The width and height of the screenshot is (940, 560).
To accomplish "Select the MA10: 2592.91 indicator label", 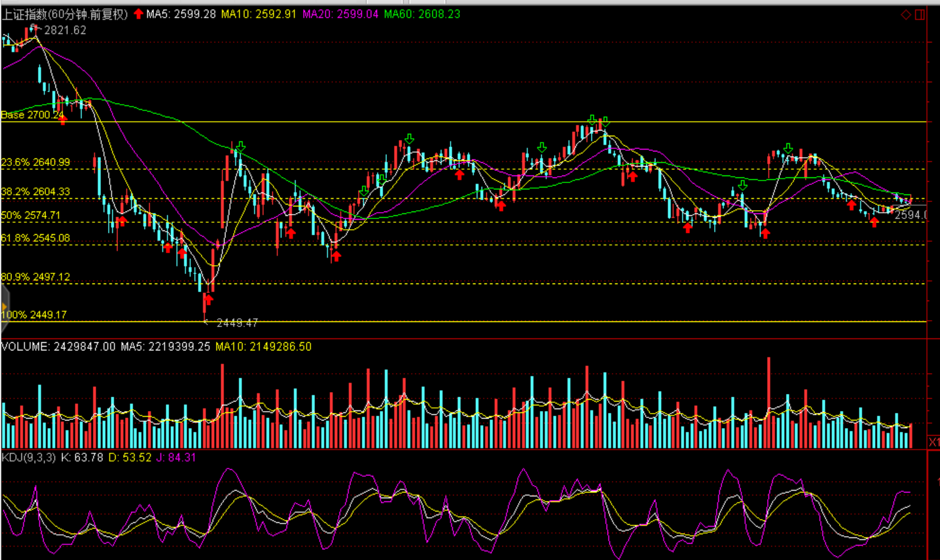I will (x=258, y=14).
